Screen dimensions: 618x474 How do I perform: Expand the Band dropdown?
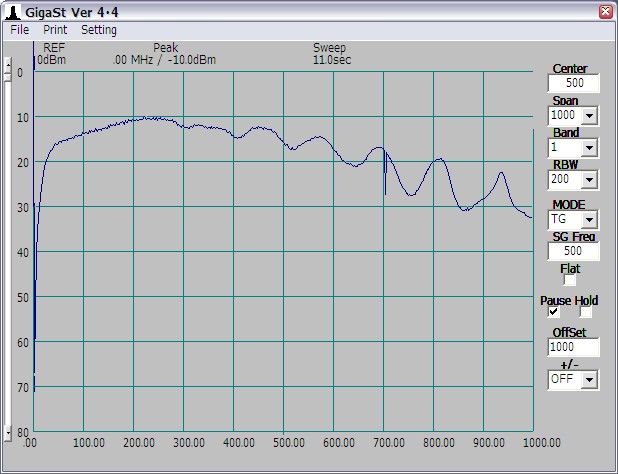589,148
